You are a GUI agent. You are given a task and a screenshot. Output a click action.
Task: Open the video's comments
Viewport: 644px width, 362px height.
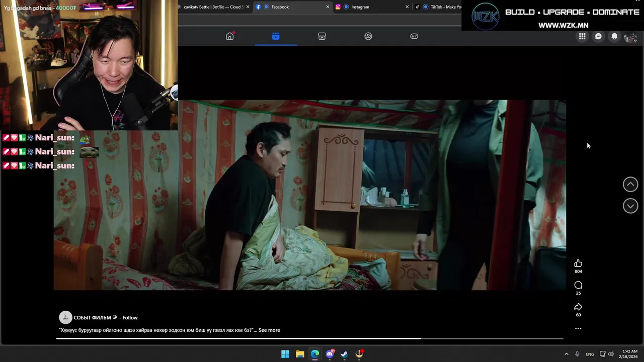click(x=578, y=285)
